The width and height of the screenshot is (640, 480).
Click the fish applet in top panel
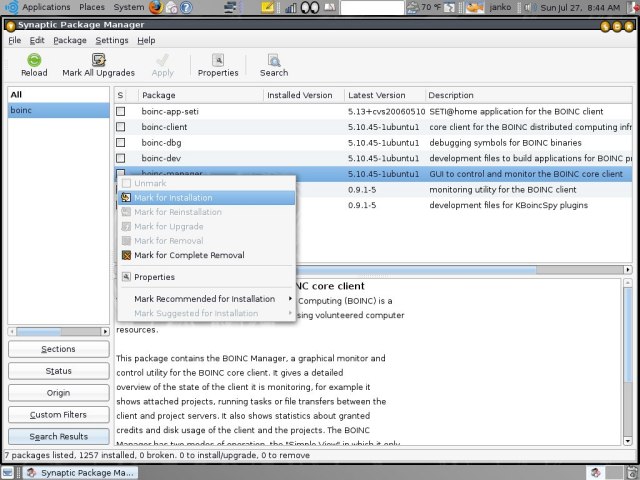pyautogui.click(x=475, y=7)
